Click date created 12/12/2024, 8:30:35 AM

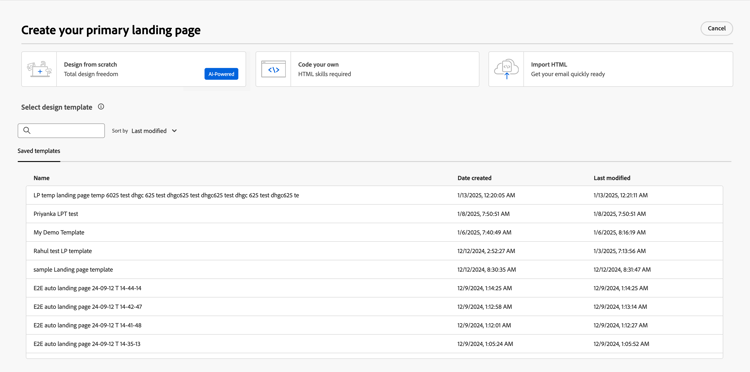(x=486, y=270)
